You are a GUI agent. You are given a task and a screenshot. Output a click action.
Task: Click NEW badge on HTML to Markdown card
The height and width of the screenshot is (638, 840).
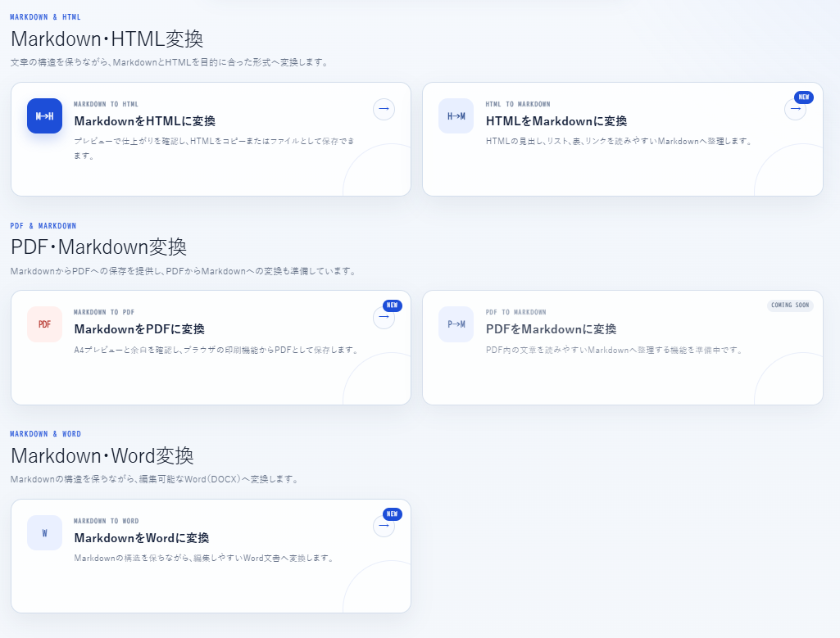click(x=804, y=97)
